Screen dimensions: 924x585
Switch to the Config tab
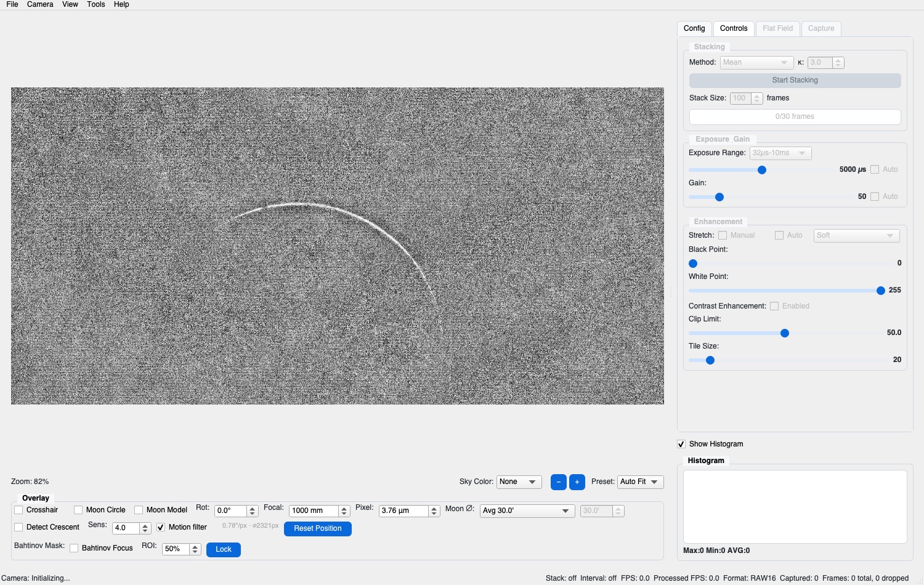coord(694,28)
